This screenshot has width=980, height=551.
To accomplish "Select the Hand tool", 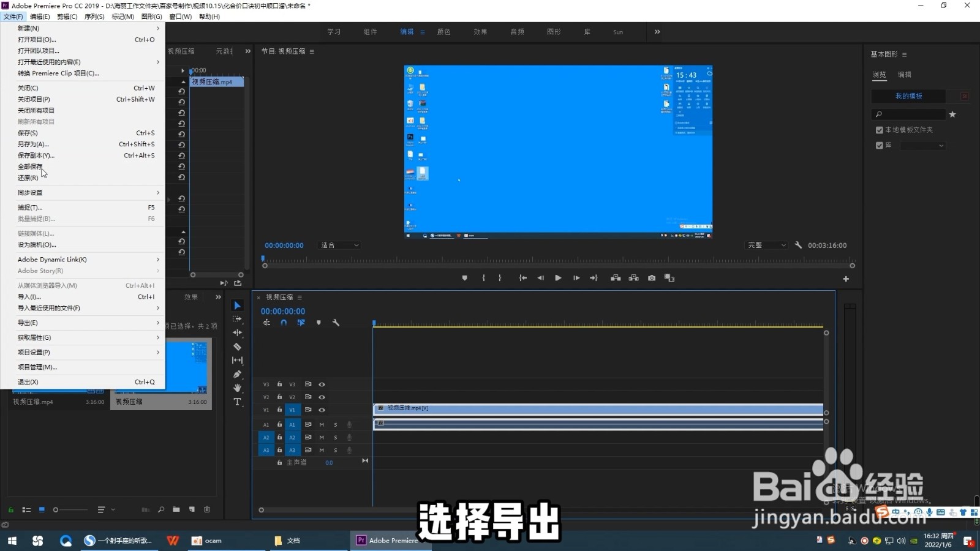I will (x=237, y=388).
